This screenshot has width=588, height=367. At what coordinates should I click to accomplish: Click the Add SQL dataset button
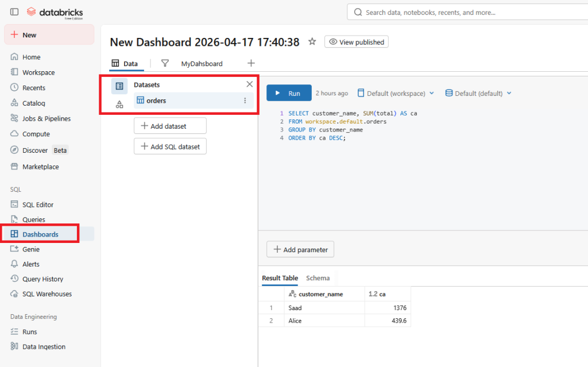tap(170, 146)
